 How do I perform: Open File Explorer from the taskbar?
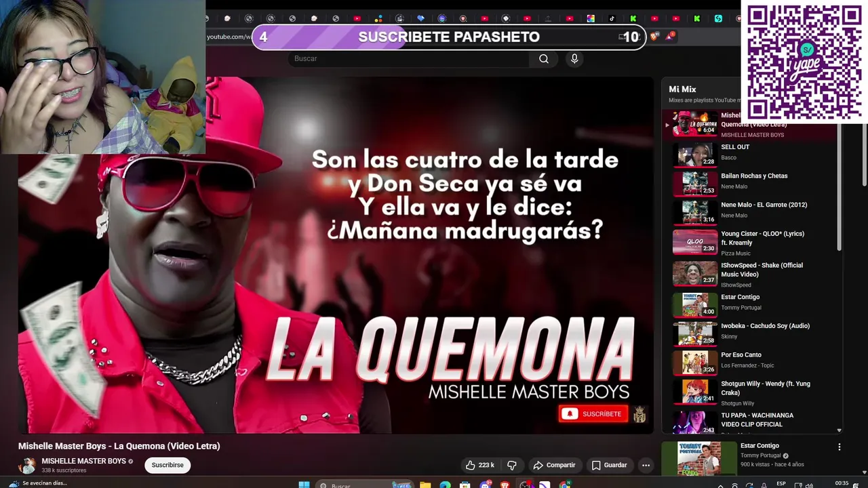click(425, 485)
